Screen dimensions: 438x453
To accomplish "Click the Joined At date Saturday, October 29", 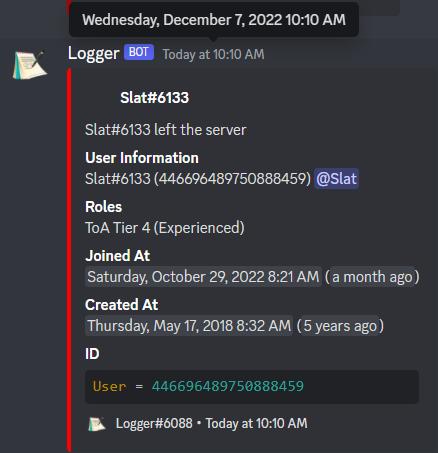I will (203, 277).
